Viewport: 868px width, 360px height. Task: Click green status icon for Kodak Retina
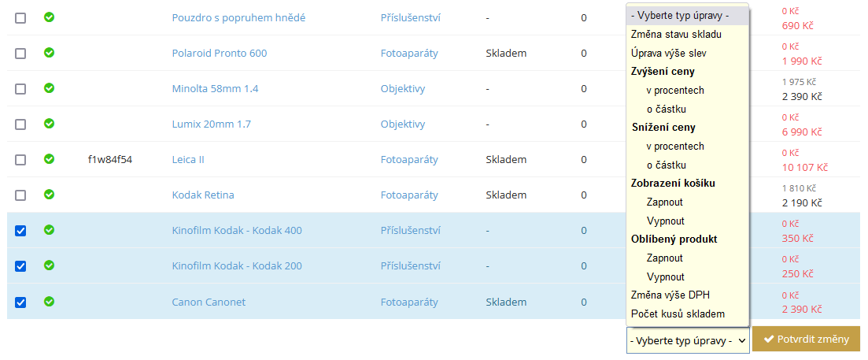point(50,195)
